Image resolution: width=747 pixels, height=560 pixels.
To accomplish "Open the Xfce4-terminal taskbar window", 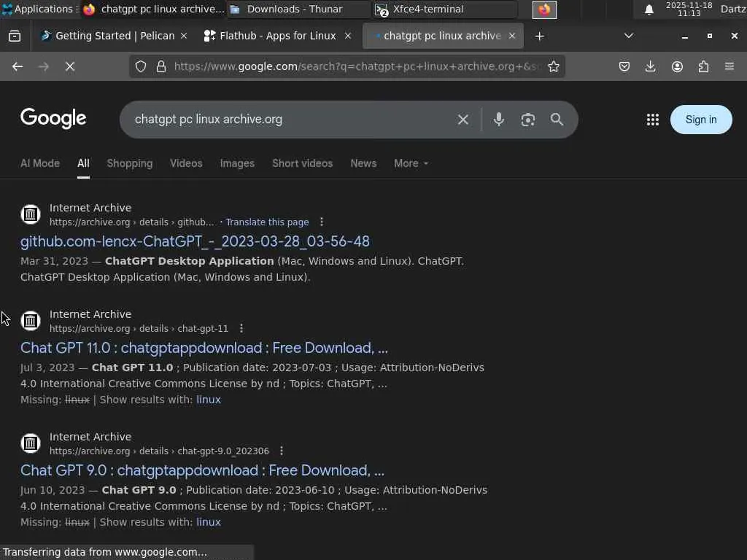I will tap(445, 9).
